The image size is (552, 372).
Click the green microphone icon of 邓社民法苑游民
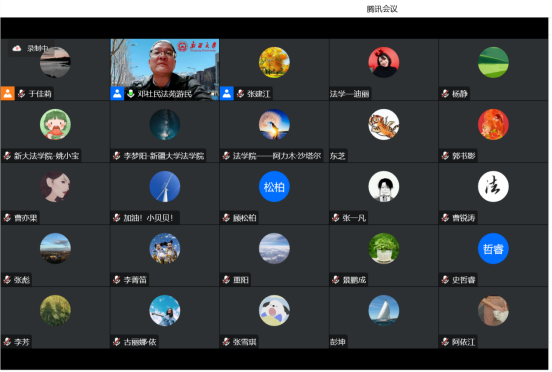(x=131, y=94)
